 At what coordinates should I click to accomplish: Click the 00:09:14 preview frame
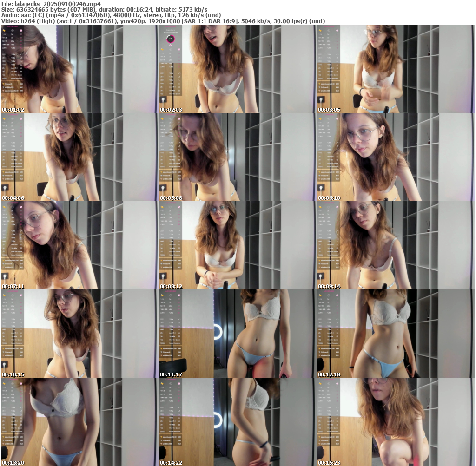click(x=396, y=245)
